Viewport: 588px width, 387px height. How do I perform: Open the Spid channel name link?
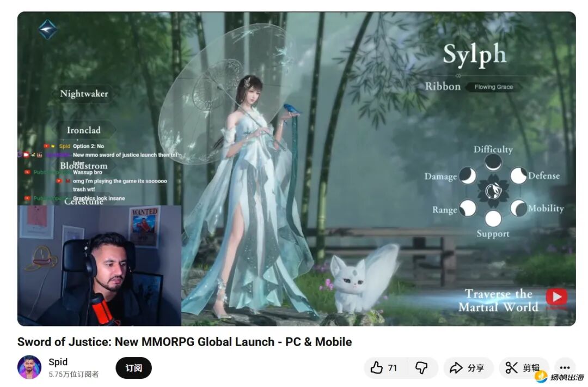(x=58, y=362)
